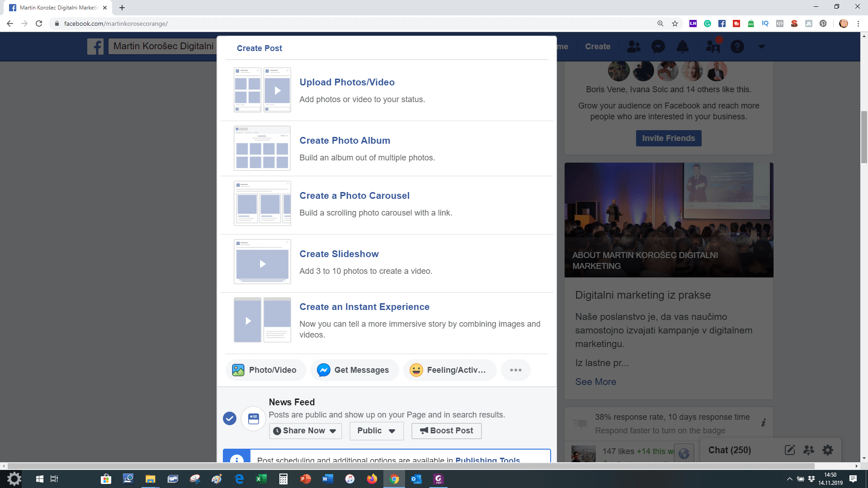
Task: Click the chat settings gear icon
Action: pyautogui.click(x=827, y=450)
